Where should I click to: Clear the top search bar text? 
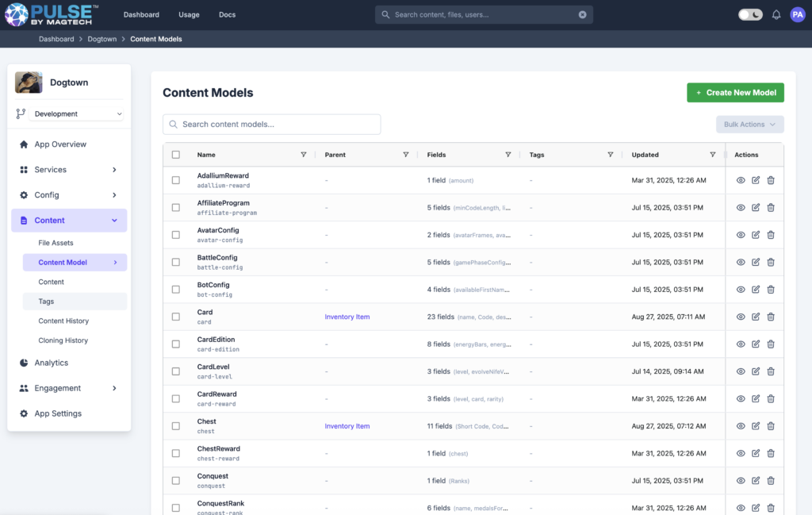pos(582,14)
